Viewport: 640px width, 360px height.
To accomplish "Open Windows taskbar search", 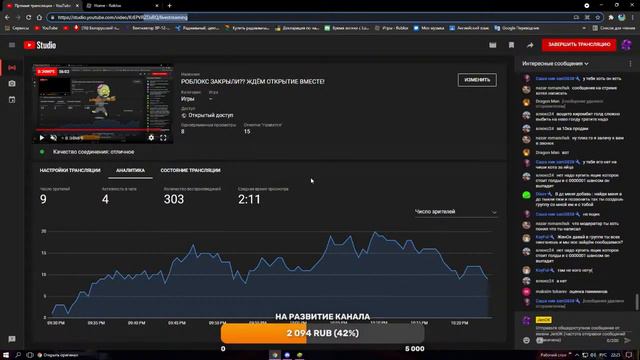I will 18,355.
